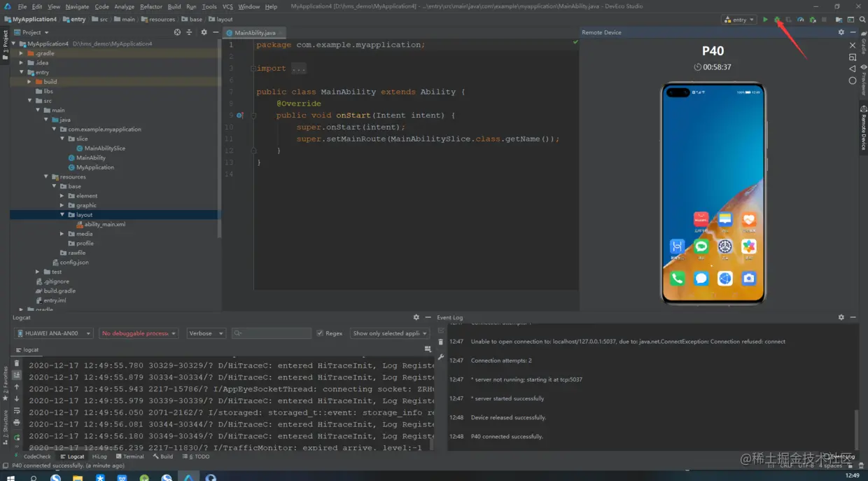The height and width of the screenshot is (481, 868).
Task: Open the Build menu in the menu bar
Action: pyautogui.click(x=174, y=6)
